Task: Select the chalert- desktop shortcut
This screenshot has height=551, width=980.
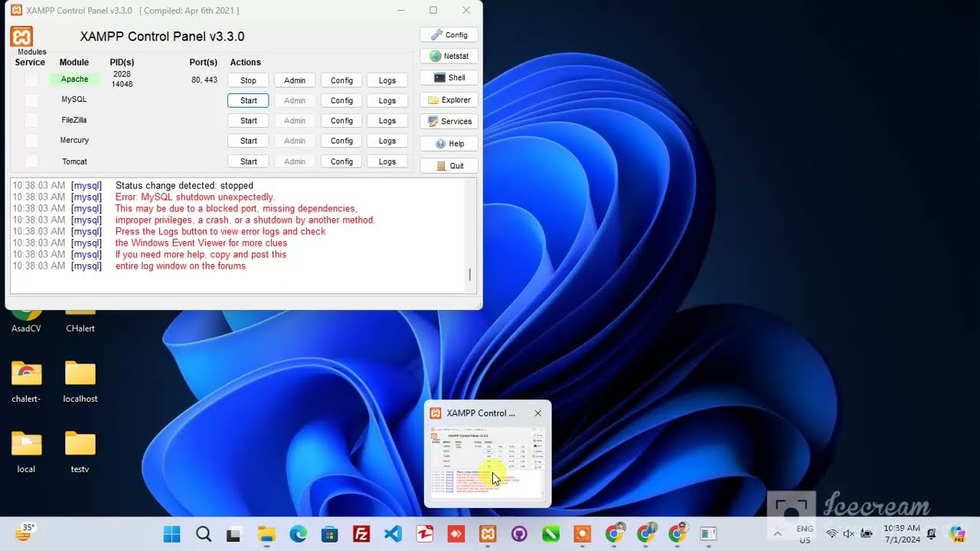Action: [x=26, y=381]
